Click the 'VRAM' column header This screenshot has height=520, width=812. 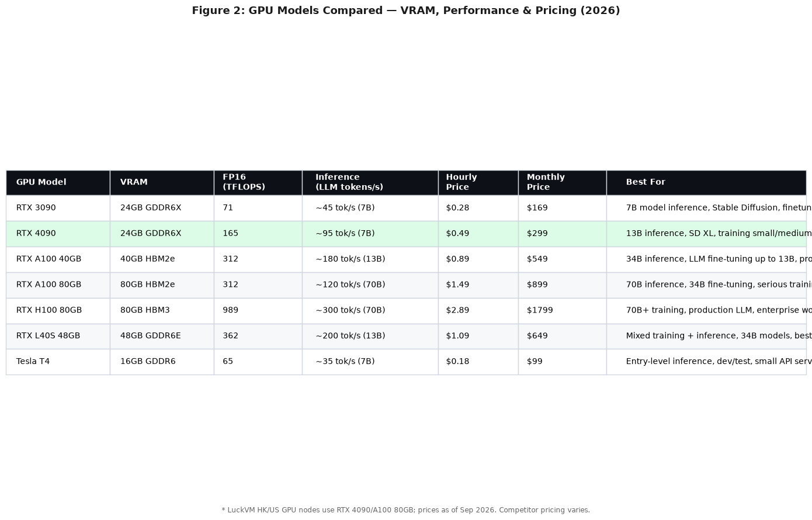coord(162,182)
